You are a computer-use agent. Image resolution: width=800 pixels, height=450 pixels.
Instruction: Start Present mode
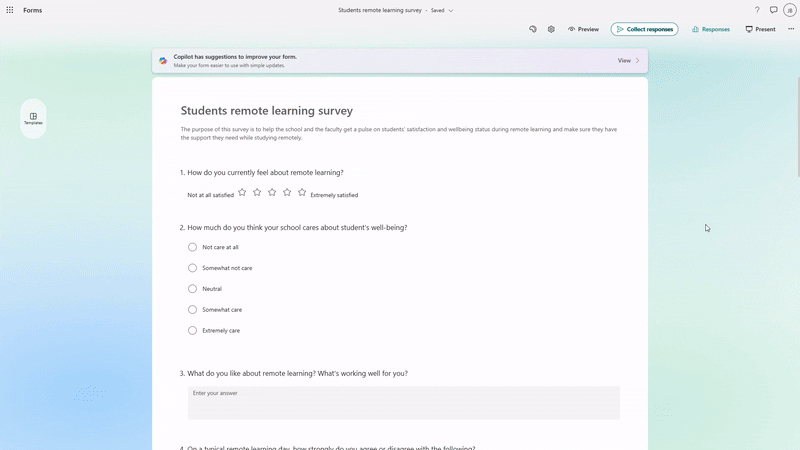(x=760, y=29)
